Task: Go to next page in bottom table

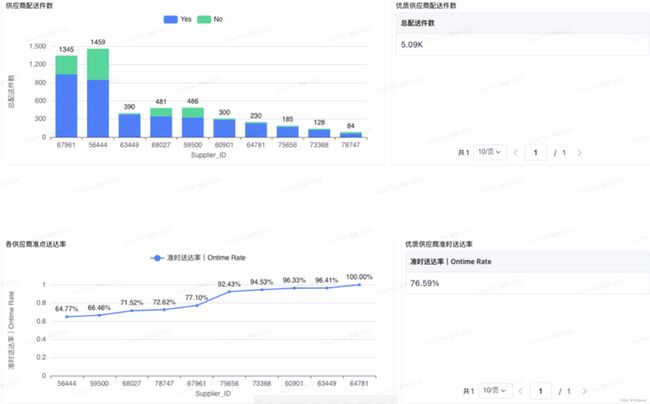Action: point(584,391)
